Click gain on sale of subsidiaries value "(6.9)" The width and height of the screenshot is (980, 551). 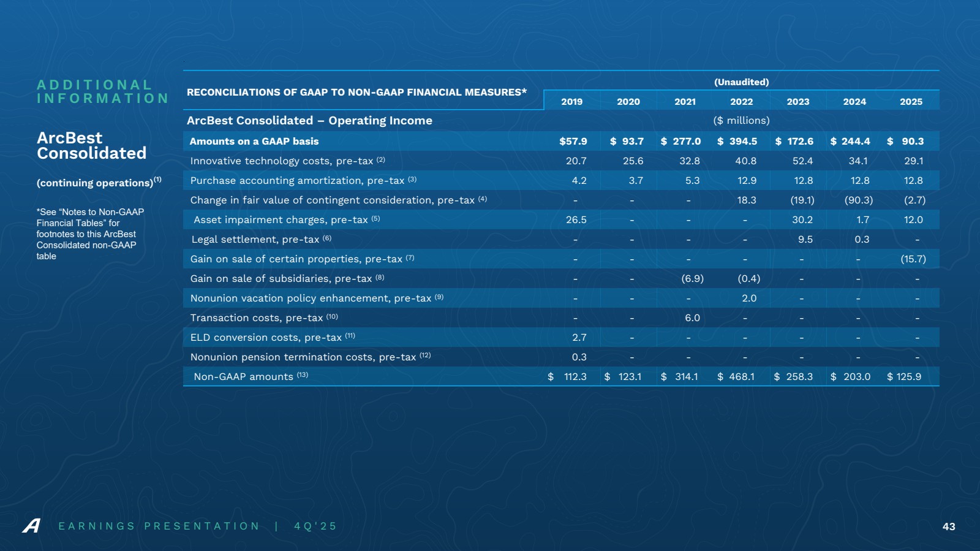pyautogui.click(x=693, y=279)
